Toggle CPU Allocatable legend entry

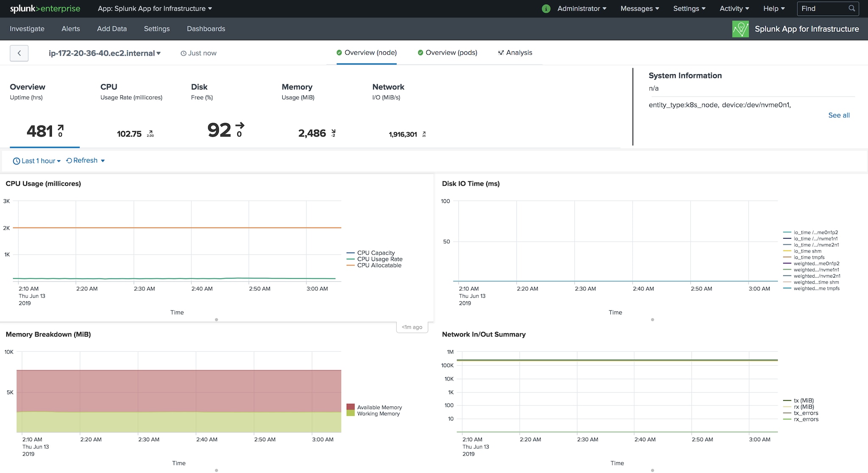tap(374, 265)
